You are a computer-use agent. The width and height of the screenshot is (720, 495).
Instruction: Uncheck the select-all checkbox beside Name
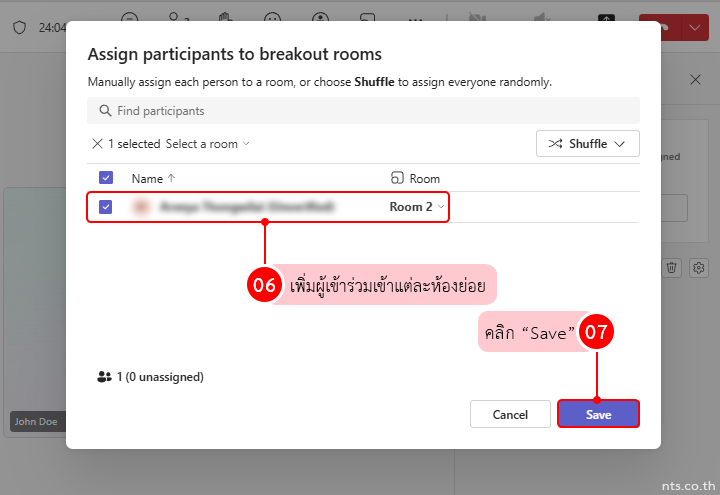click(x=106, y=178)
